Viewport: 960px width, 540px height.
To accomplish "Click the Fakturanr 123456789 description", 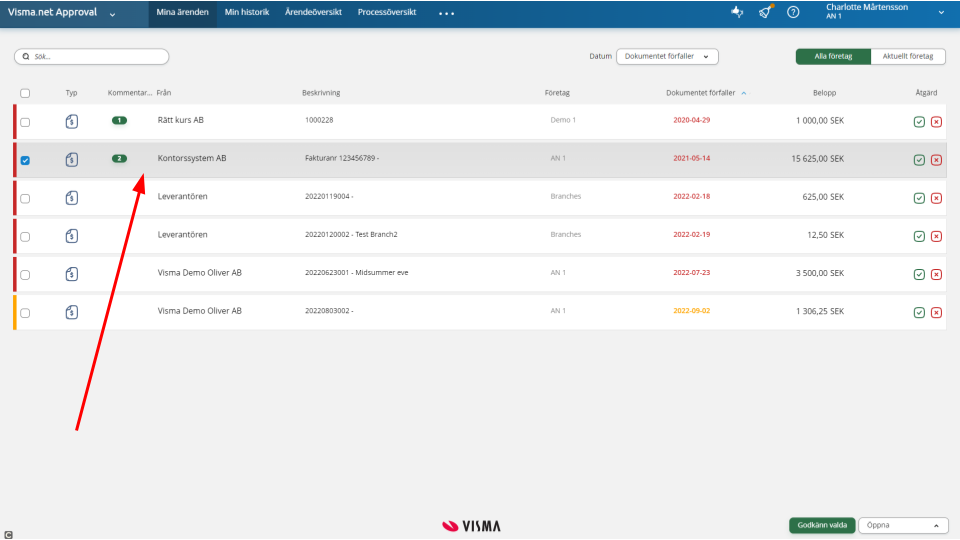I will click(342, 158).
